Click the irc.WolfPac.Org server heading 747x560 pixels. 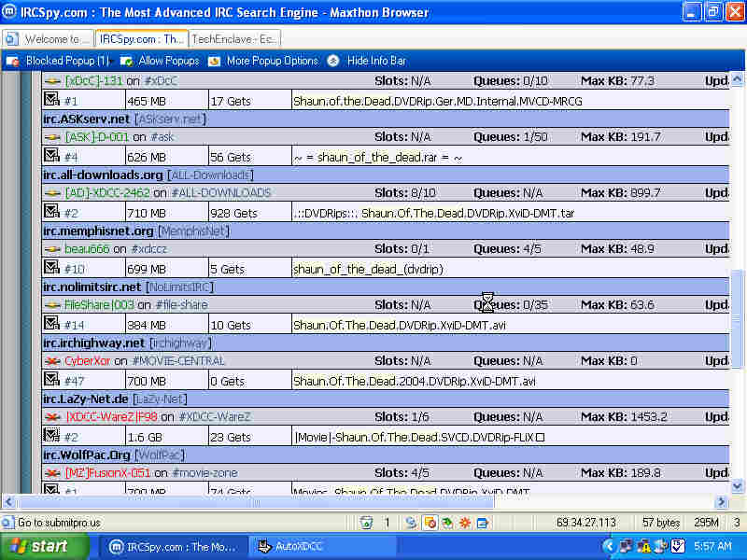86,455
